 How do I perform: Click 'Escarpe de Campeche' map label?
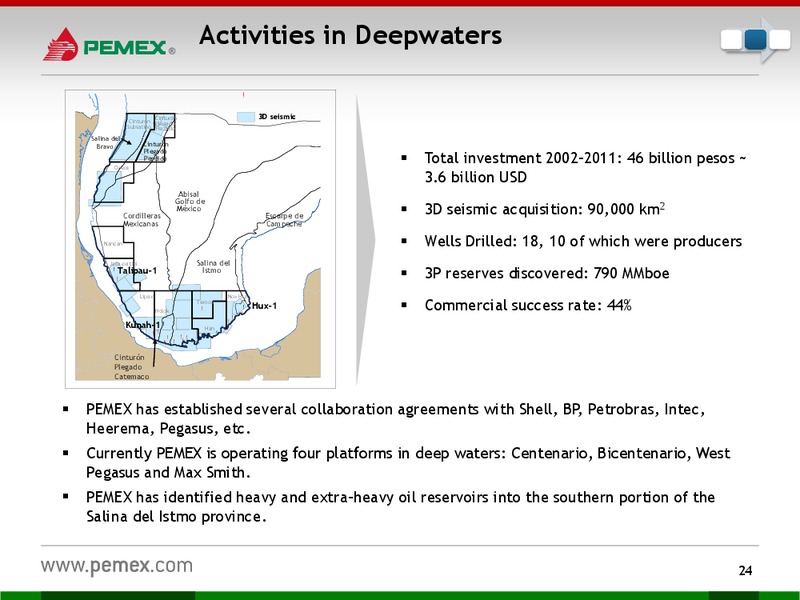pos(284,219)
